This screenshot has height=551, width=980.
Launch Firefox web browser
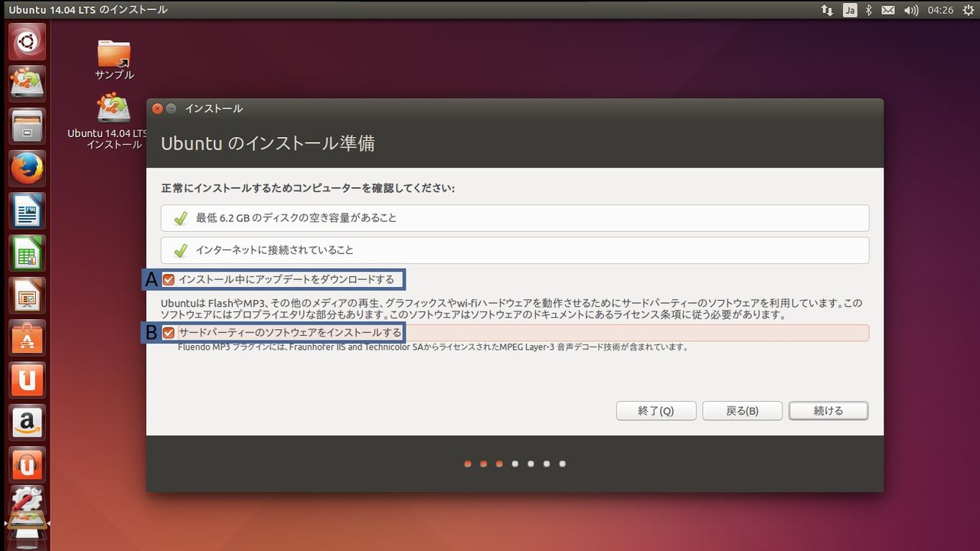(27, 168)
